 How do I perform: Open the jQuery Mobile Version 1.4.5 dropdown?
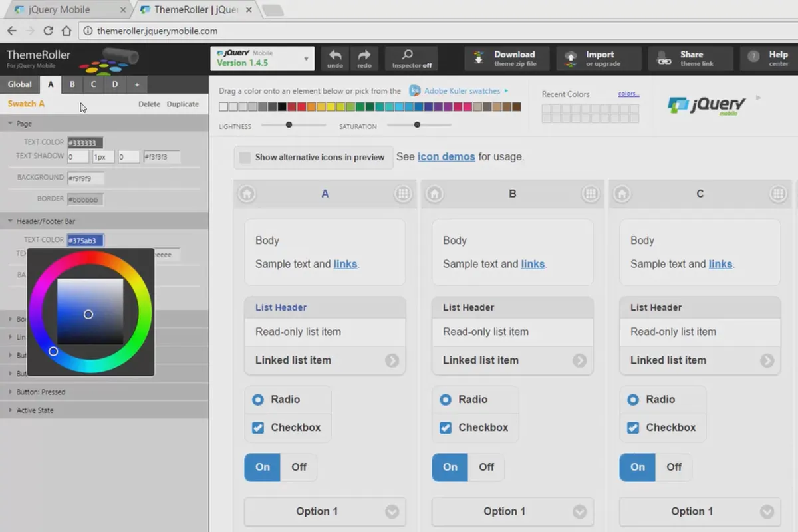tap(263, 59)
